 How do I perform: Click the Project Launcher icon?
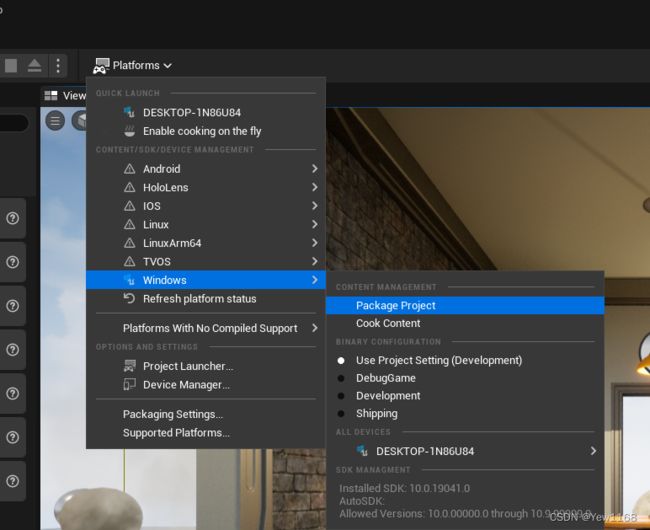(x=130, y=366)
